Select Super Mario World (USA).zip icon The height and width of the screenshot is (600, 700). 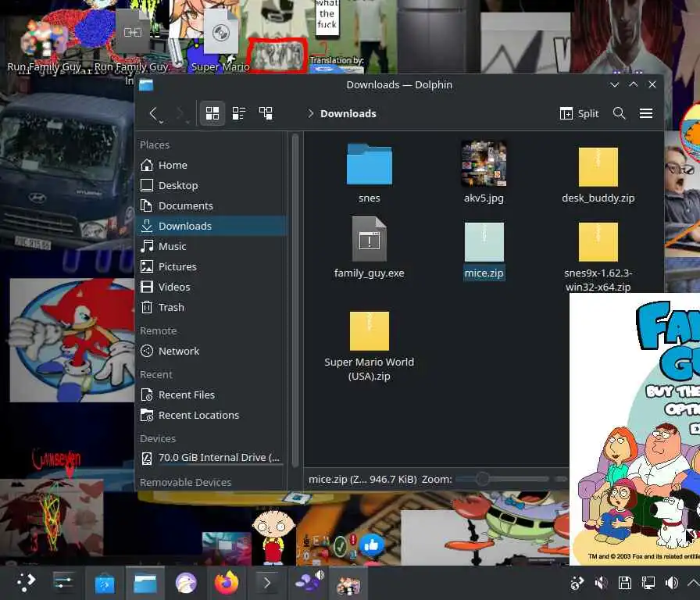pyautogui.click(x=370, y=330)
